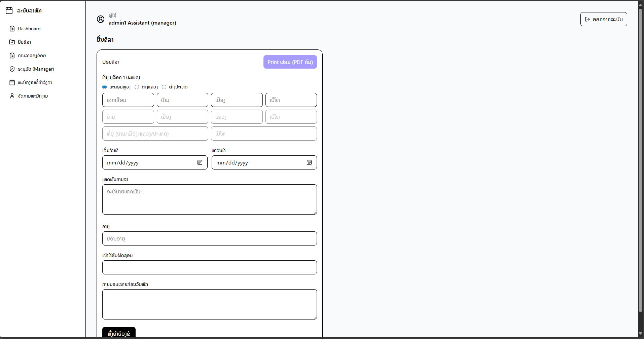Click the page vertical scrollbar

[641, 161]
